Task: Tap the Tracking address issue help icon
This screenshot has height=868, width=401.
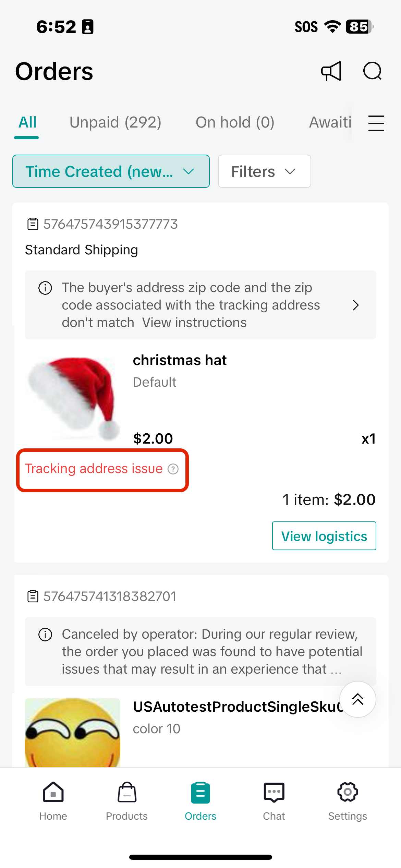Action: point(173,469)
